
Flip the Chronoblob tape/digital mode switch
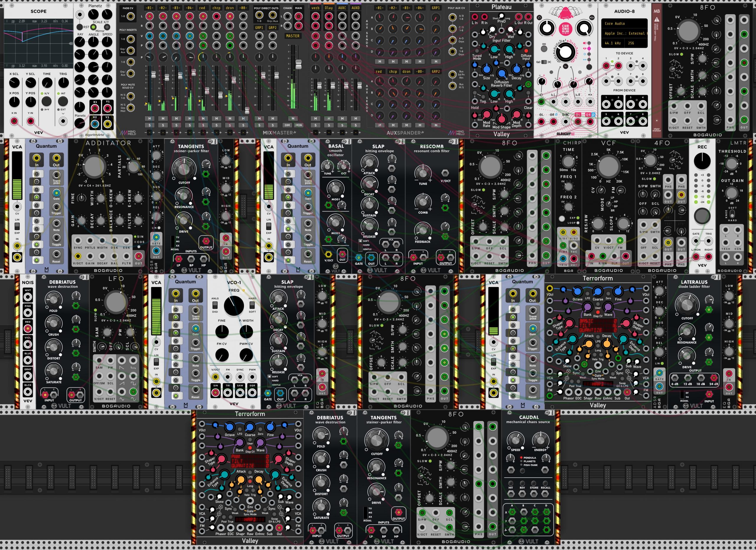click(x=544, y=62)
